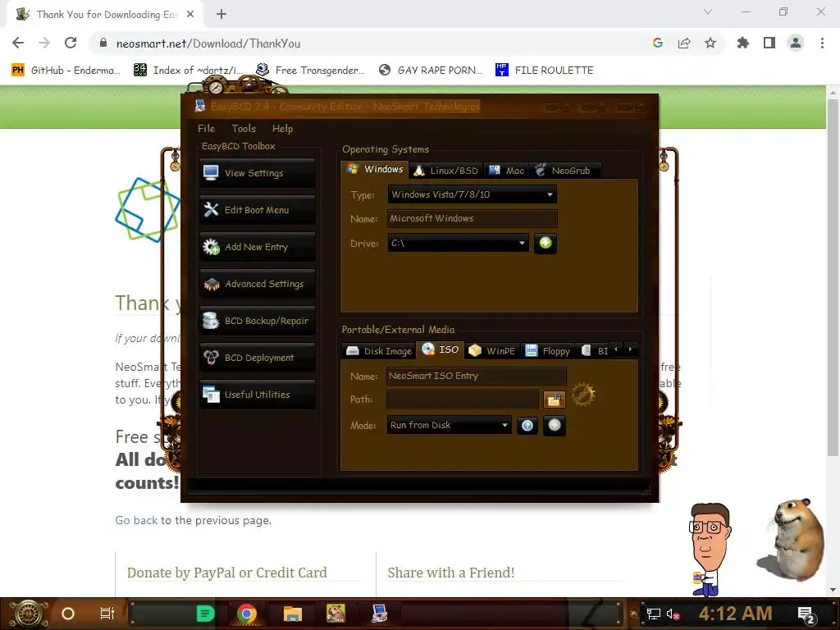Viewport: 840px width, 630px height.
Task: Open GitHub - Enderma... bookmark
Action: [66, 71]
